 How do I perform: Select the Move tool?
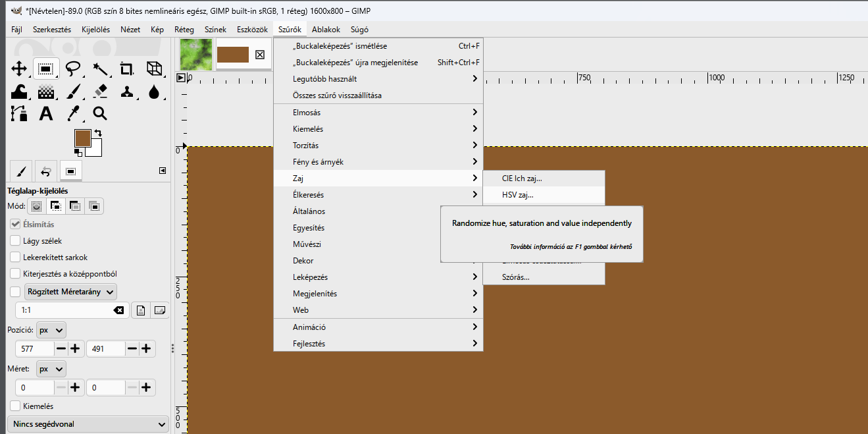19,68
